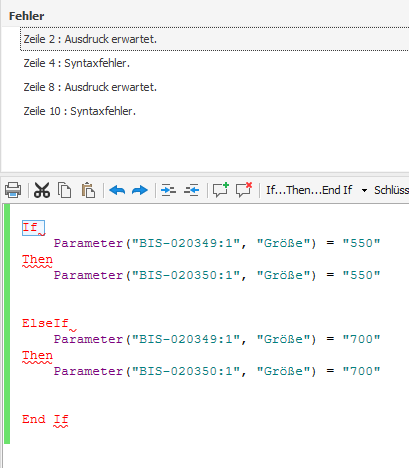This screenshot has height=468, width=409.
Task: Decrease indent of selected lines
Action: [x=192, y=190]
